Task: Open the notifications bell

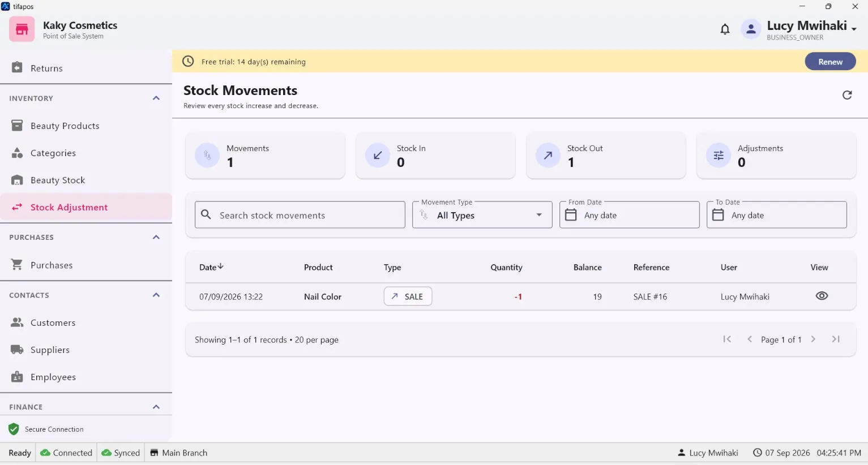Action: tap(725, 29)
